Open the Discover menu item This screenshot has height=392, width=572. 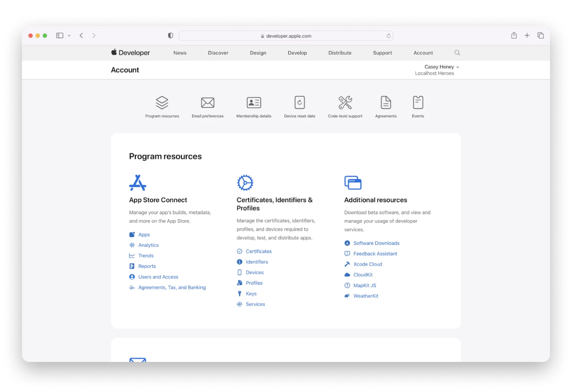coord(218,53)
